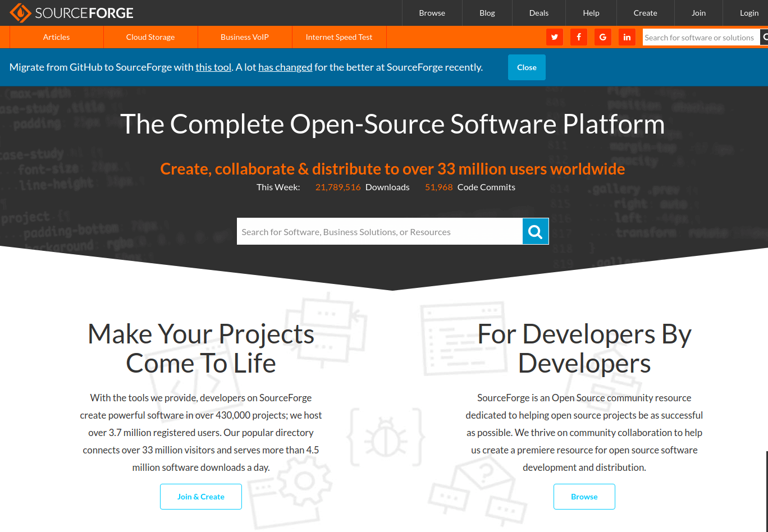Focus the main software search field

380,232
